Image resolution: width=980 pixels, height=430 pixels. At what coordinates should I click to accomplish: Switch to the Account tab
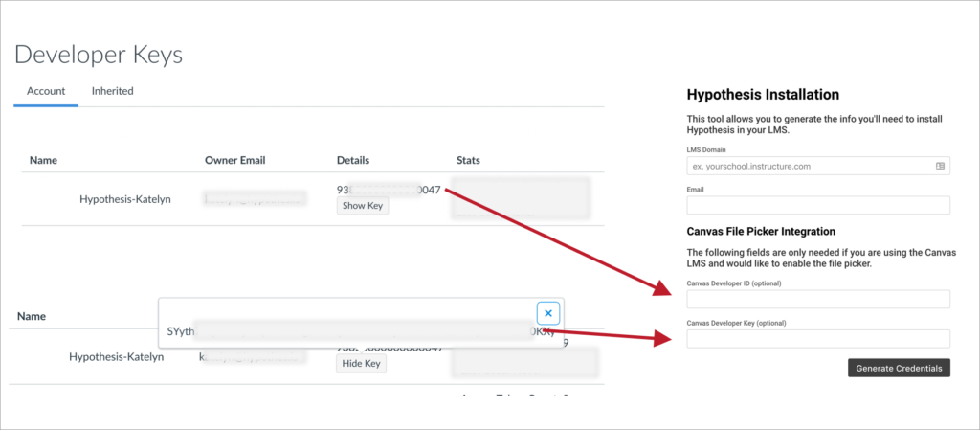click(46, 91)
